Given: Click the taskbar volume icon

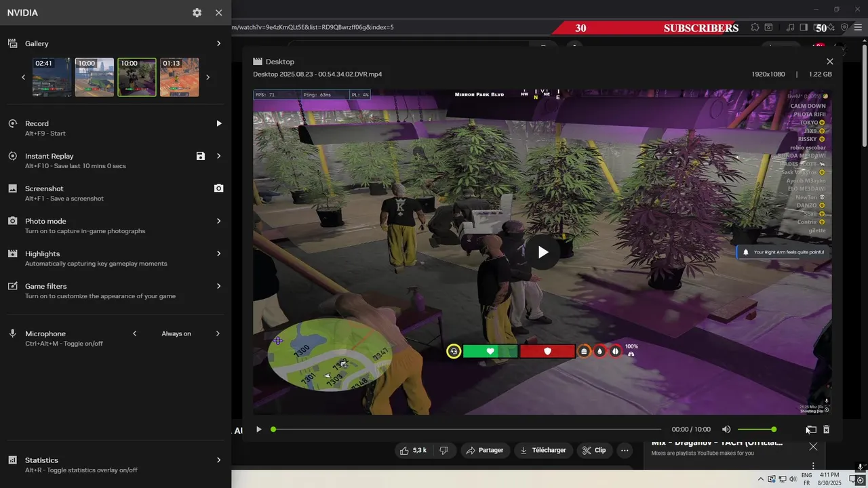Looking at the screenshot, I should click(793, 479).
